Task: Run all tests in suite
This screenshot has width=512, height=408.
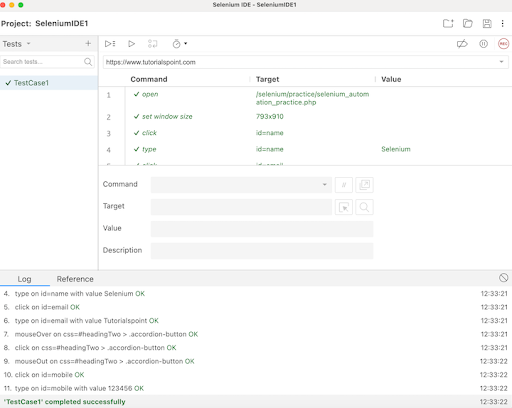Action: 110,44
